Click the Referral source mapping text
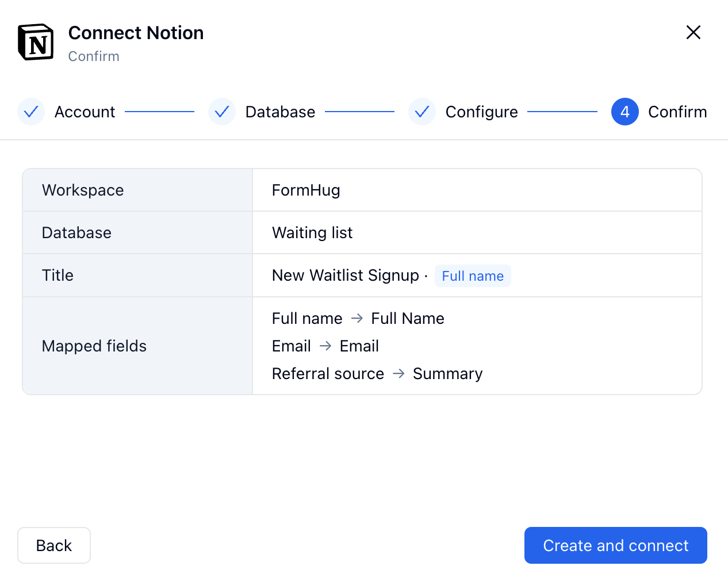 pyautogui.click(x=328, y=373)
